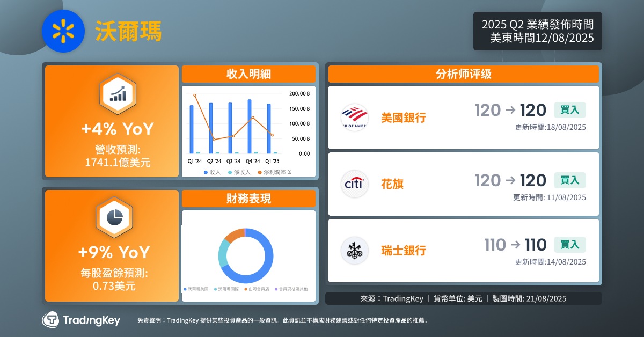Click the 買入 badge for 瑞士銀行
This screenshot has width=644, height=337.
pos(569,245)
